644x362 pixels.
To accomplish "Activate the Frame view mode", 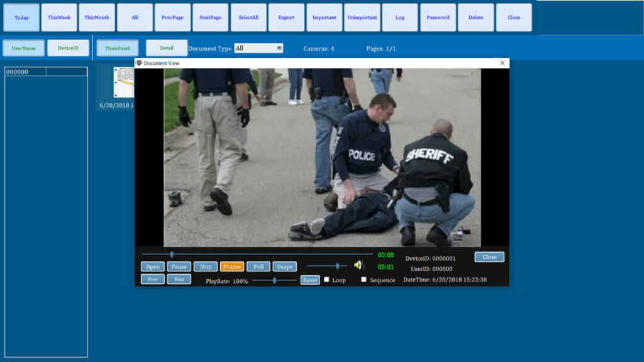I will [231, 266].
